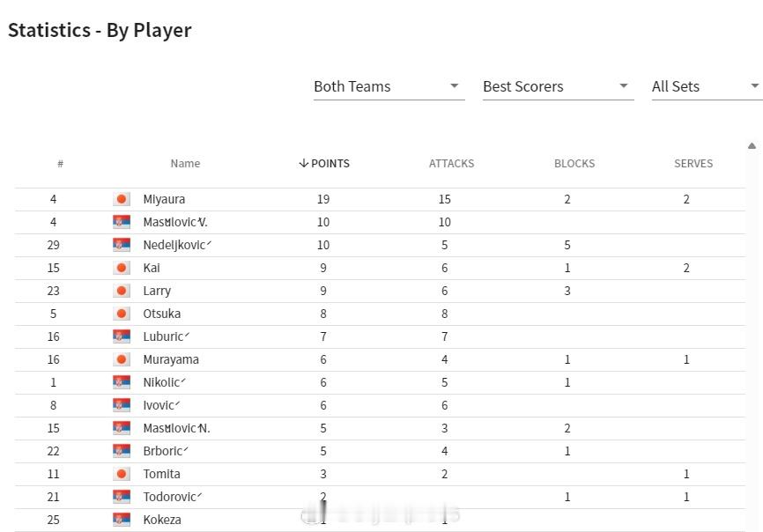The image size is (763, 532).
Task: Click Serbia flag beside Kokeza
Action: (122, 519)
